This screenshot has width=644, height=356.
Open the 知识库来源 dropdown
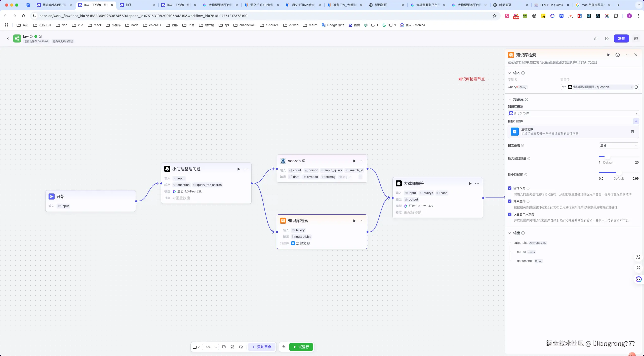[573, 113]
